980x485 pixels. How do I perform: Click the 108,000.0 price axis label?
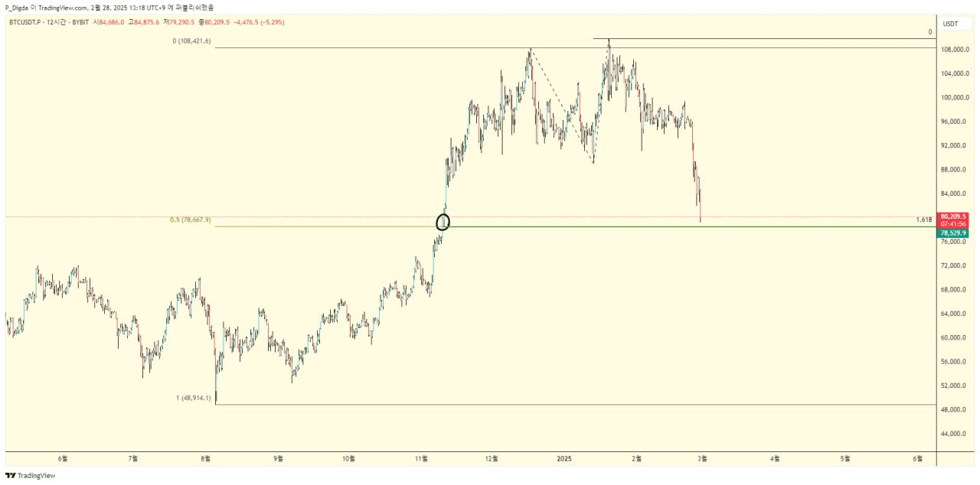click(x=954, y=50)
